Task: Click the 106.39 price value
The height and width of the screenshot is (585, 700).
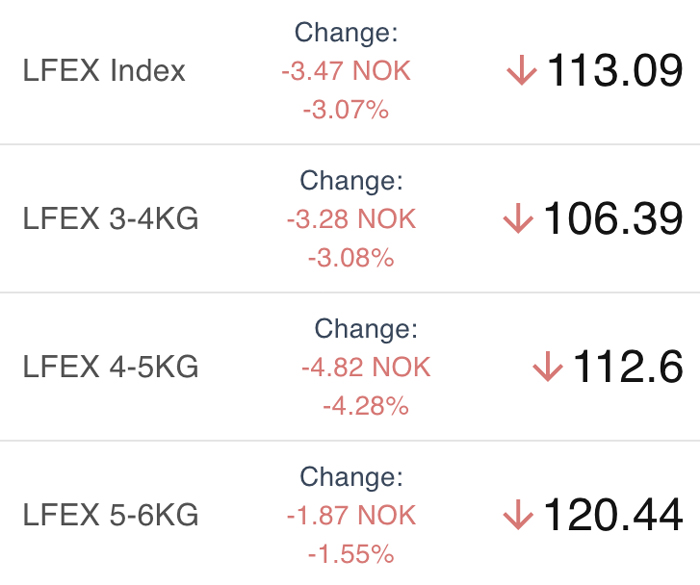Action: [x=613, y=218]
